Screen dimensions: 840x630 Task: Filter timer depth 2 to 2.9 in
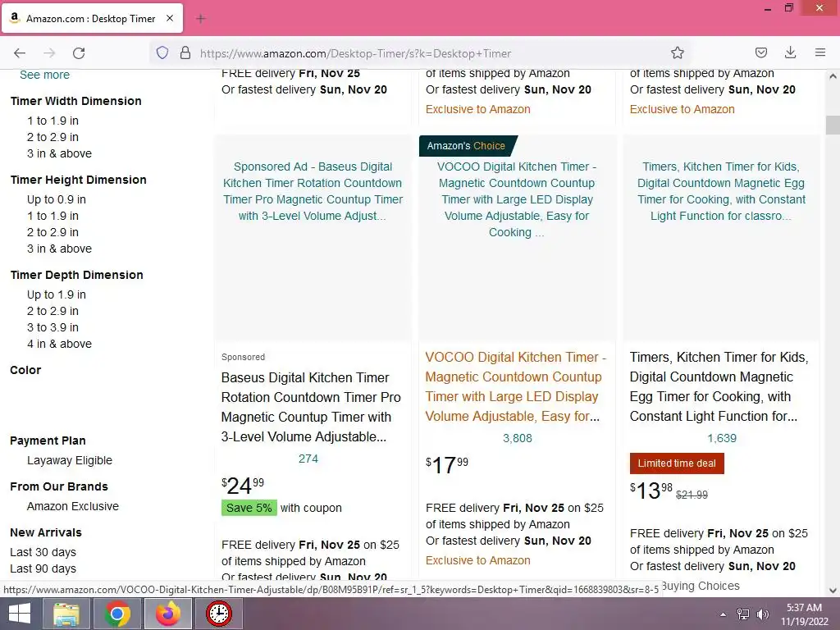tap(52, 311)
